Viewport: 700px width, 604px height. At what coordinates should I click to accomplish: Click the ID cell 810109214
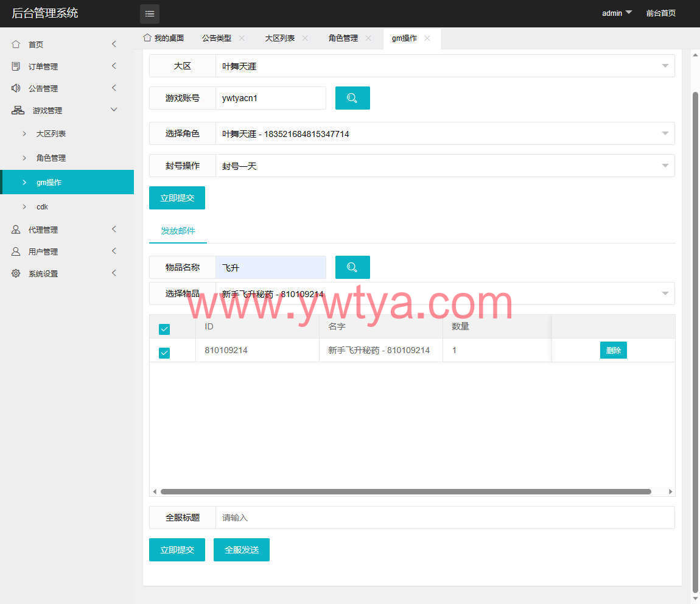(x=257, y=350)
